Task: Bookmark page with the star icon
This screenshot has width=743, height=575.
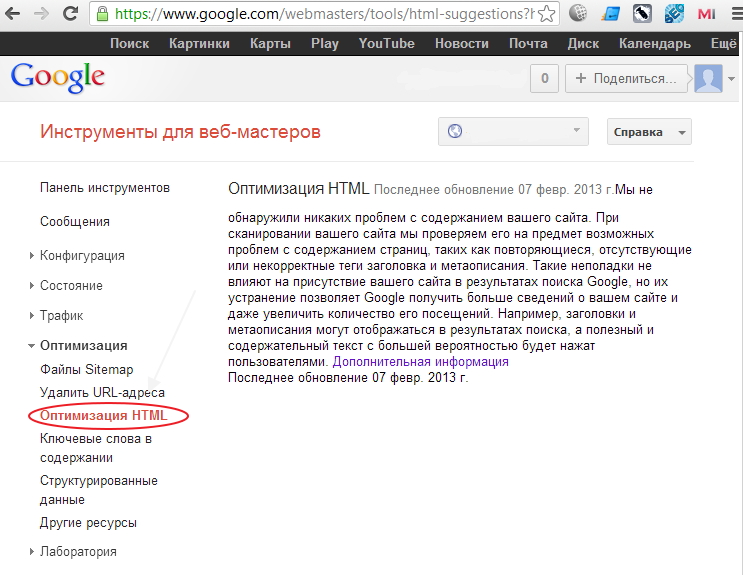Action: [x=546, y=14]
